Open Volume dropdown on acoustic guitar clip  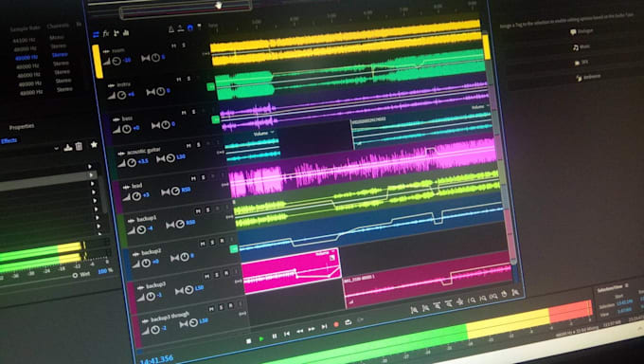point(263,134)
